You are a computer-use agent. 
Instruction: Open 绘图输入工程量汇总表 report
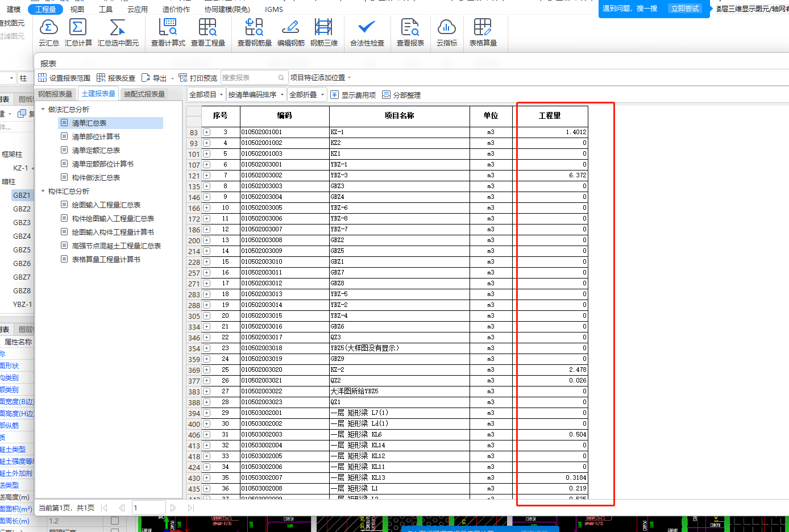(x=106, y=205)
